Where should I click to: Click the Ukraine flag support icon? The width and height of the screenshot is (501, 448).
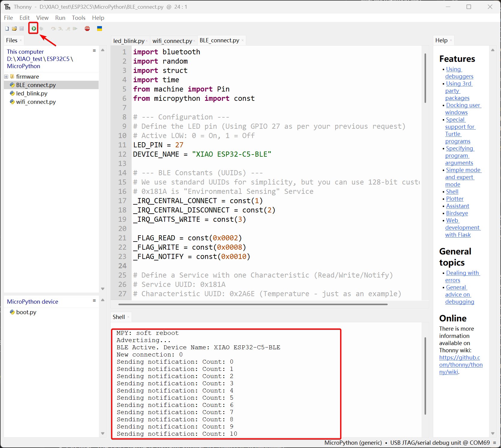(x=100, y=29)
